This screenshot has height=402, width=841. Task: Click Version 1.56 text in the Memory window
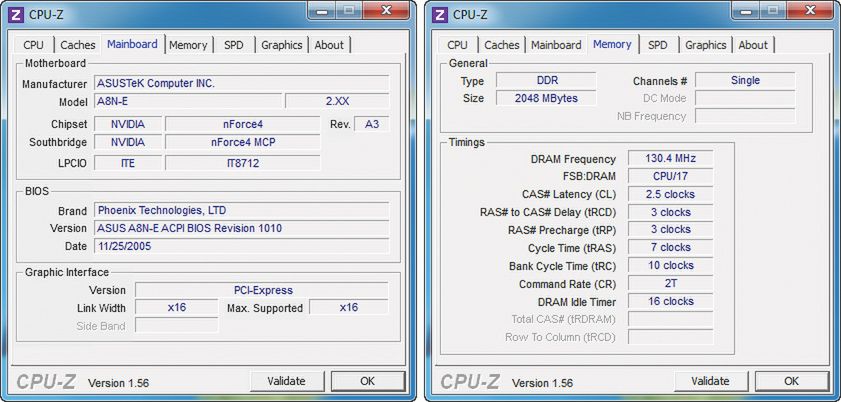(x=542, y=383)
